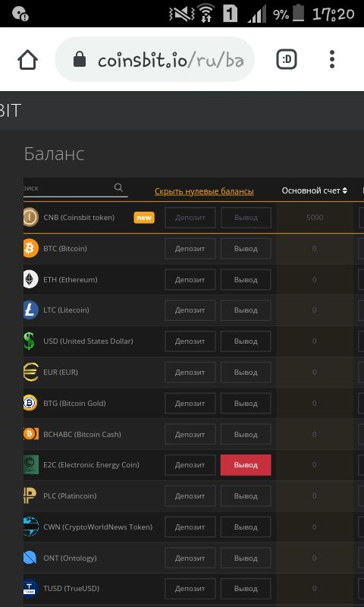Click the search magnifier icon
Screen dimensions: 364x607
tap(119, 187)
